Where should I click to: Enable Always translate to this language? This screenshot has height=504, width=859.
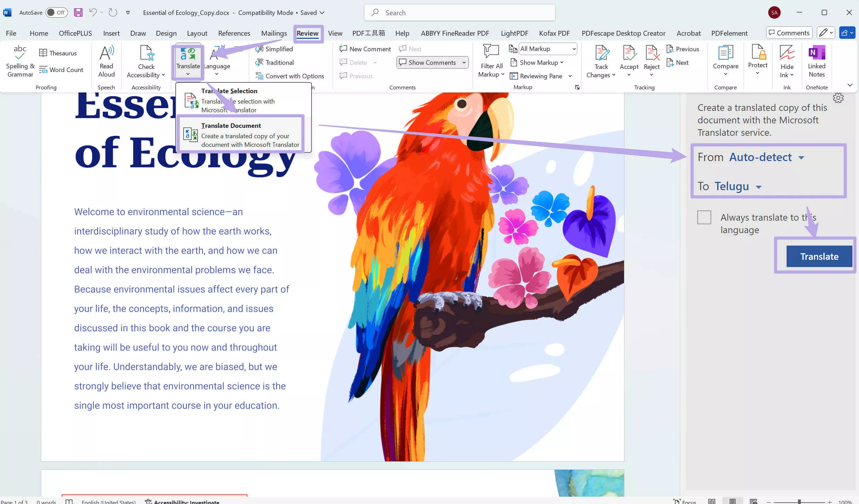tap(704, 217)
